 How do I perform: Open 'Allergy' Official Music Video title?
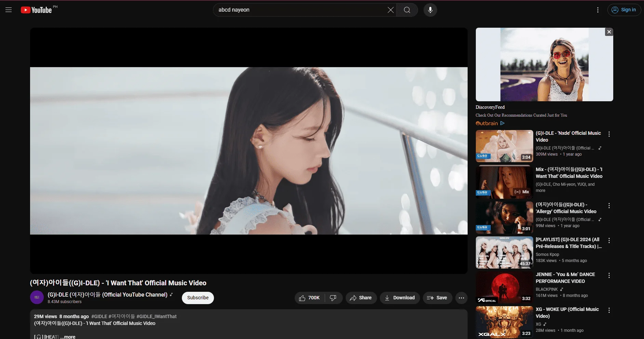566,208
